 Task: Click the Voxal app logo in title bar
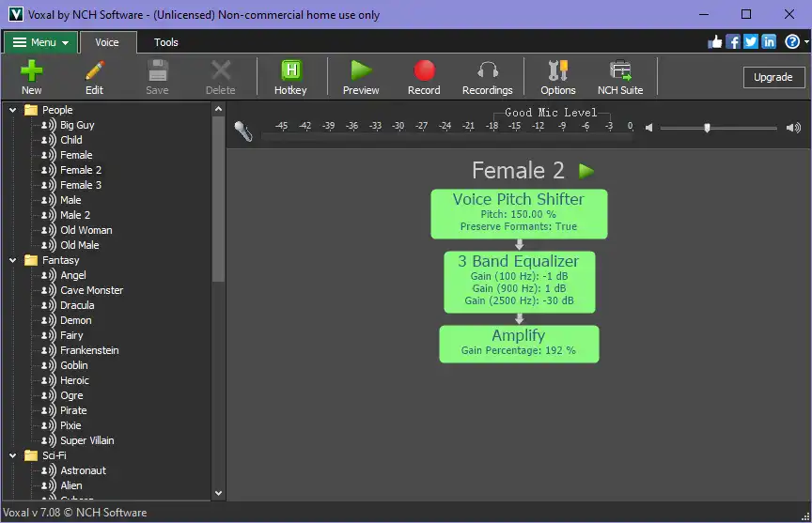[16, 14]
